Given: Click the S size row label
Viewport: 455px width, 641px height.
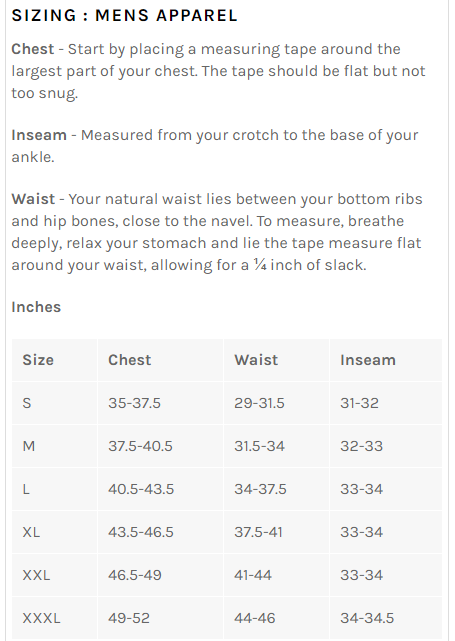Looking at the screenshot, I should [x=27, y=403].
